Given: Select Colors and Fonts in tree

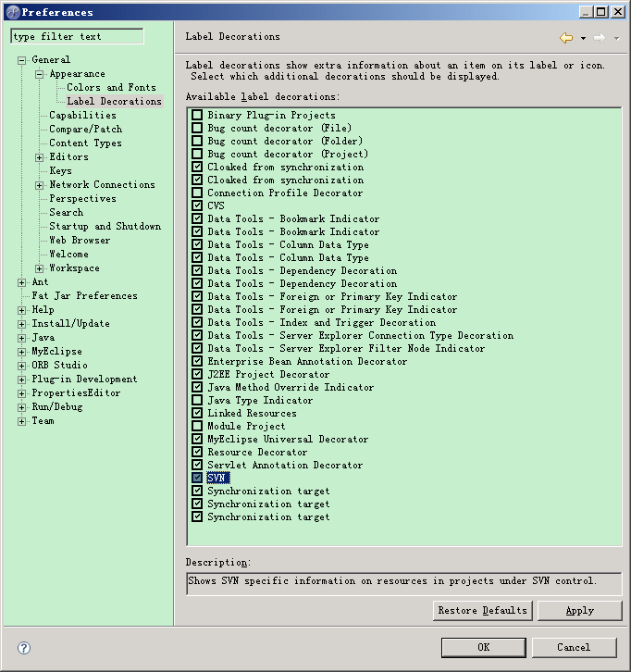Looking at the screenshot, I should pos(111,87).
